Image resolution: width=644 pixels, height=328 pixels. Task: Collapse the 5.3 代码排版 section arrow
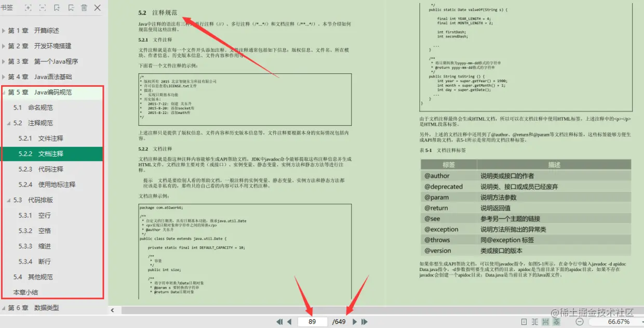(9, 200)
